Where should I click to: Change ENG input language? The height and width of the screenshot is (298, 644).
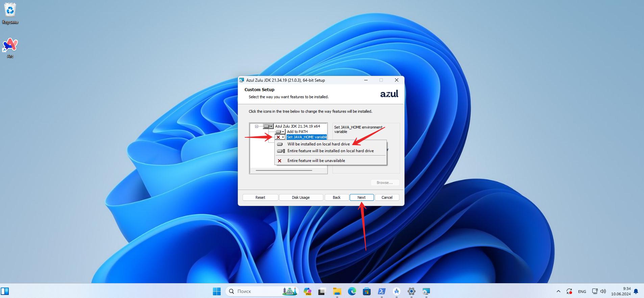pos(582,291)
